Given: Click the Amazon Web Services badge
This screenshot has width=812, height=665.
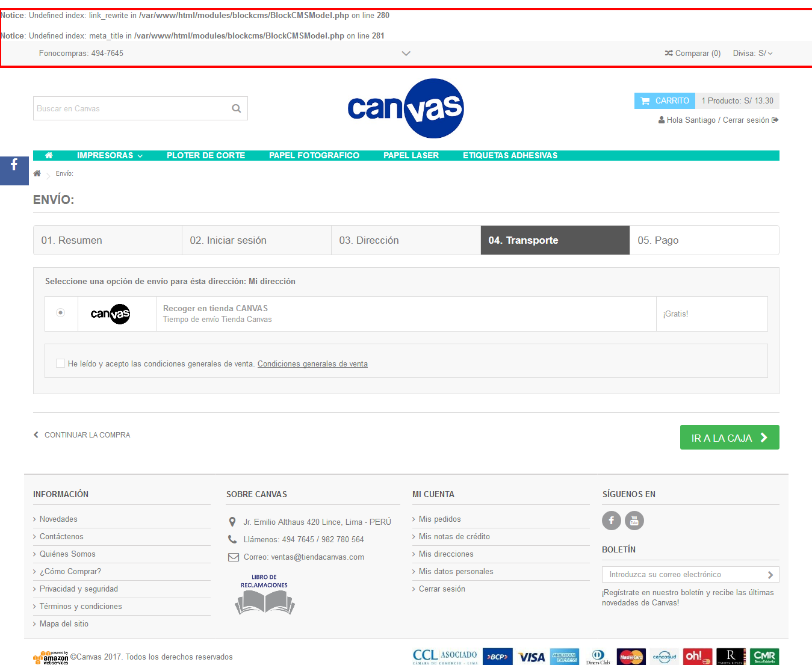Looking at the screenshot, I should [x=51, y=657].
